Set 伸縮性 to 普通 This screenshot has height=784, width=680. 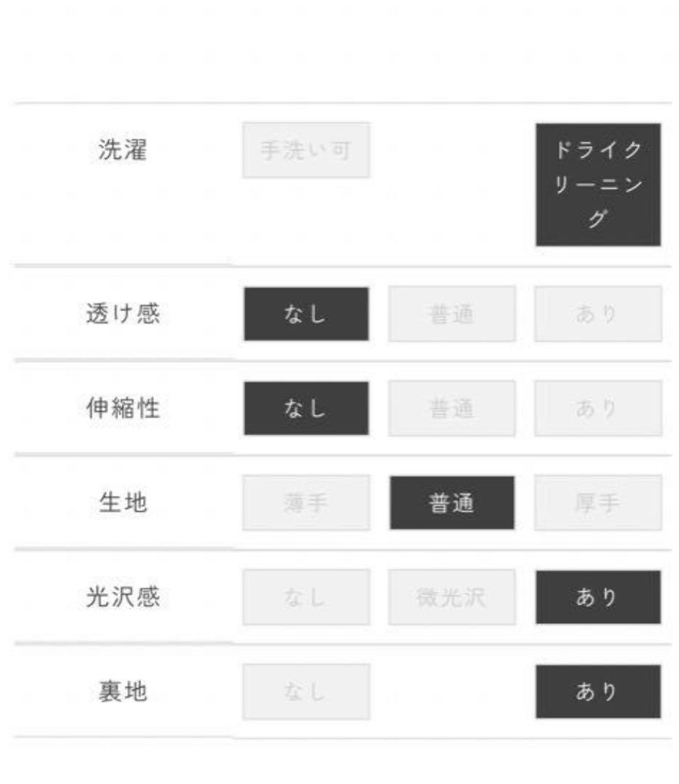(x=452, y=409)
